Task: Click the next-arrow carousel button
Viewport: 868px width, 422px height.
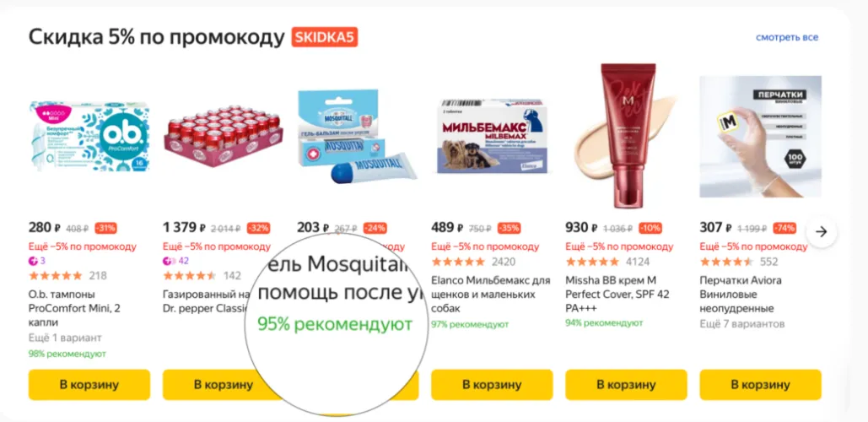Action: click(x=822, y=232)
